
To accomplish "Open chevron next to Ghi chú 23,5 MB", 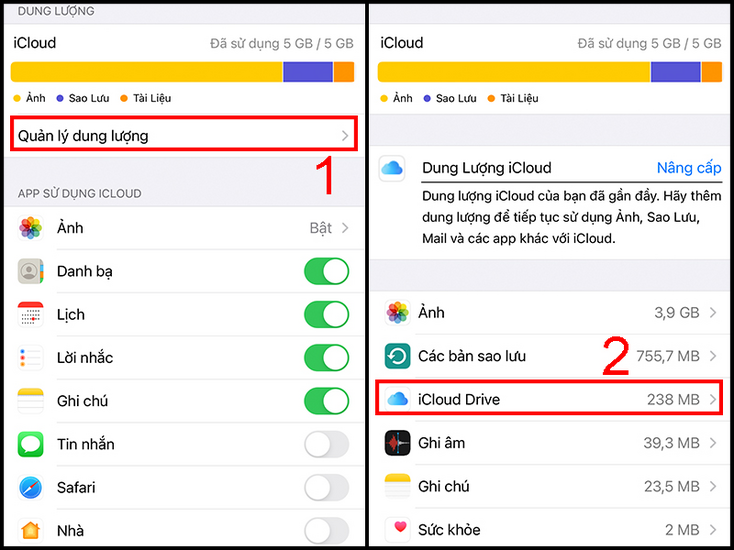I will point(713,486).
